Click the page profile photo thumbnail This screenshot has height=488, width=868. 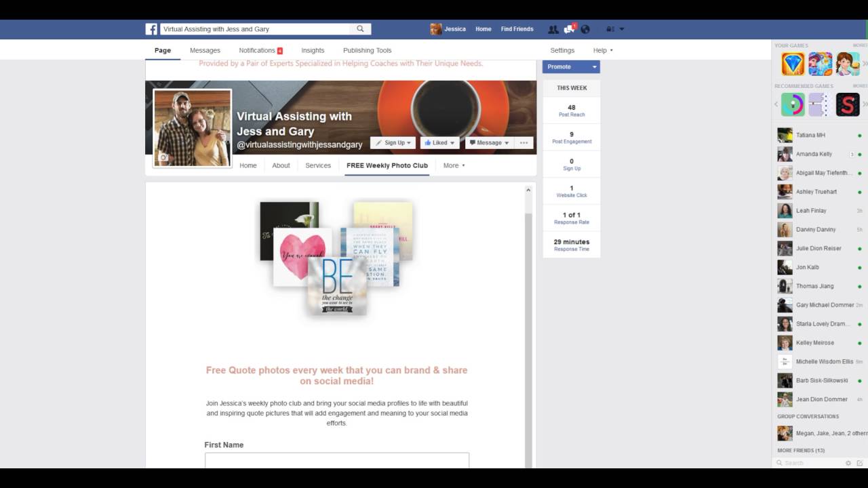point(193,128)
